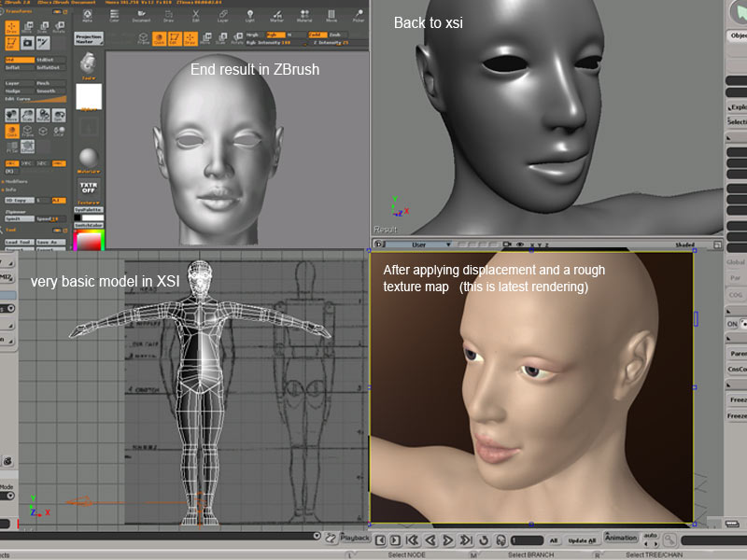Select Move in the Transform palette
The height and width of the screenshot is (560, 747).
[x=28, y=27]
